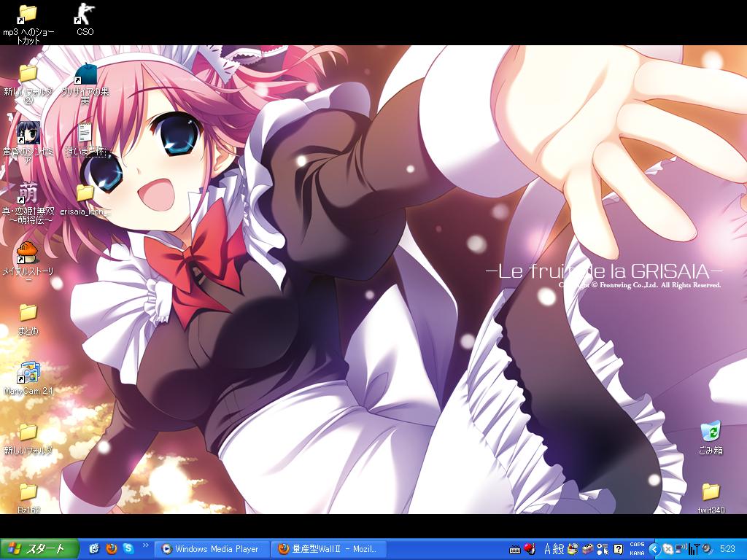
Task: Launch Internet Explorer from Quick Launch
Action: click(94, 549)
